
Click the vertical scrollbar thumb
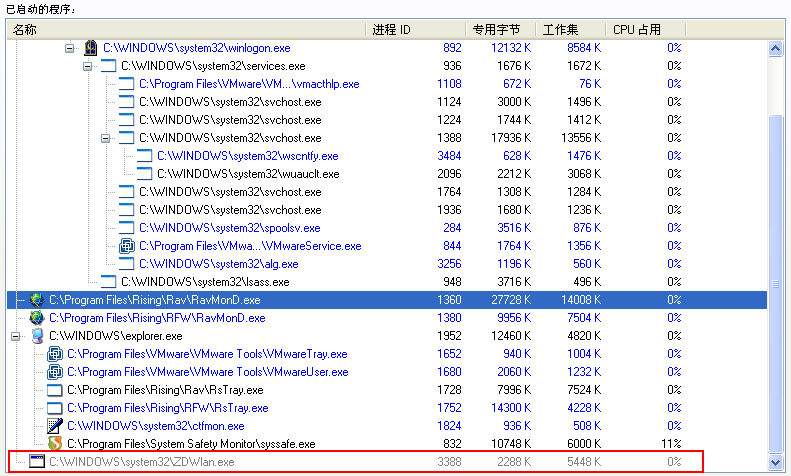coord(776,283)
